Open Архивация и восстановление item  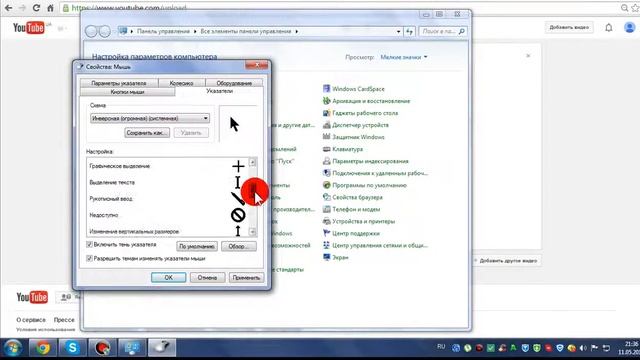click(366, 101)
